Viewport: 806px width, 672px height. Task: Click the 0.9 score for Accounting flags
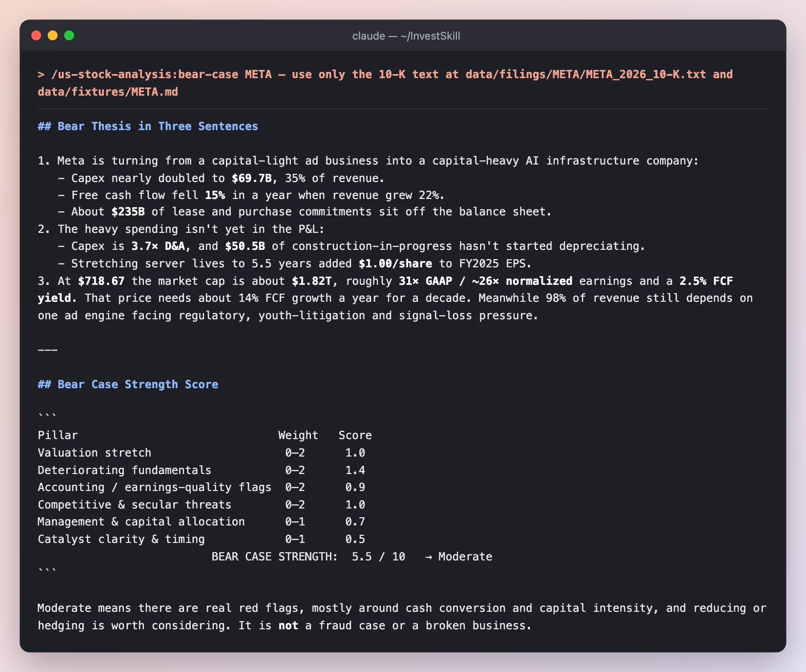(355, 487)
